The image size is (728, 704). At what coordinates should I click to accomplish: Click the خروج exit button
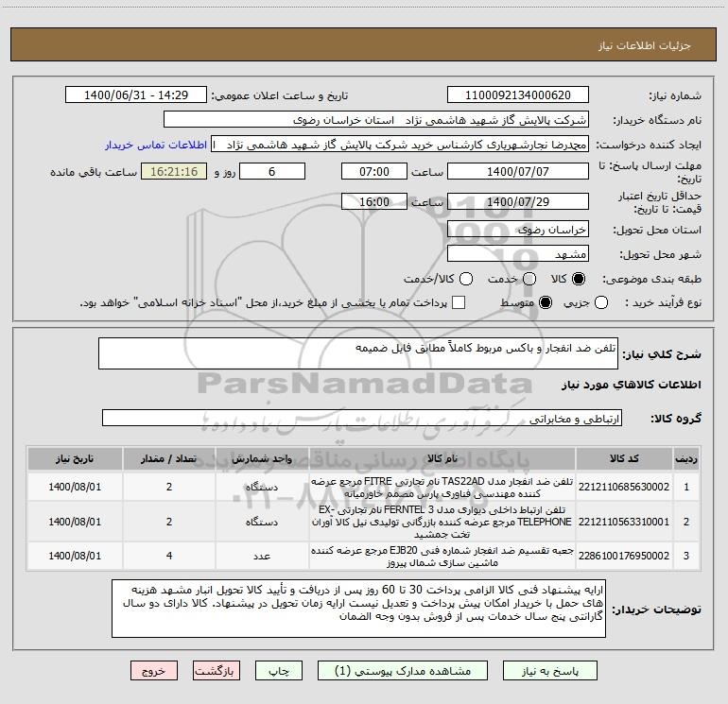click(x=154, y=671)
